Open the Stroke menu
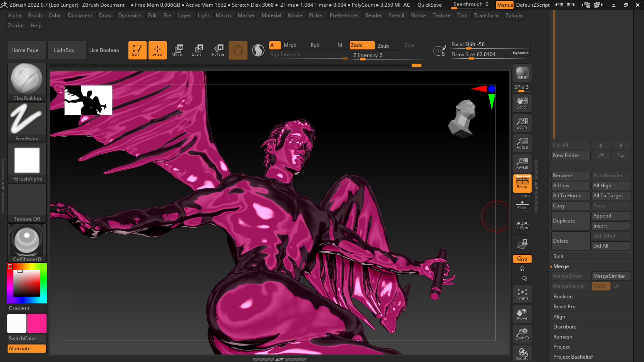 pos(418,15)
